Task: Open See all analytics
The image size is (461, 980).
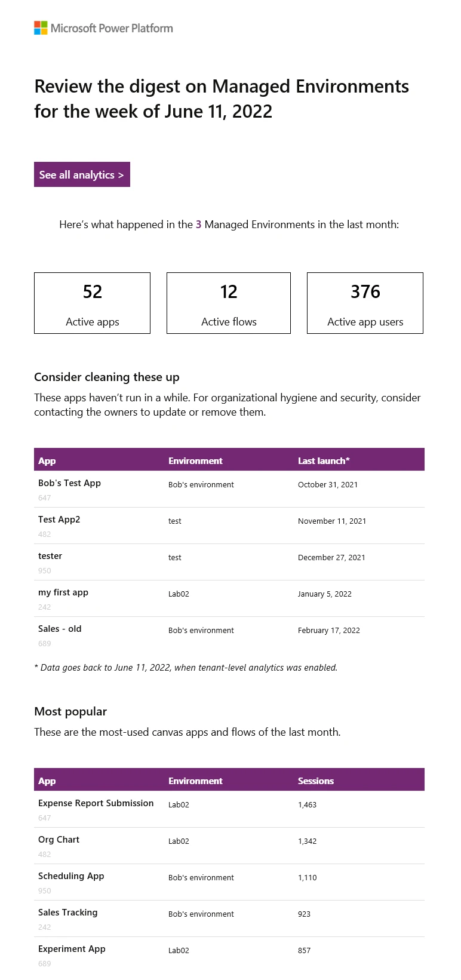Action: coord(82,174)
